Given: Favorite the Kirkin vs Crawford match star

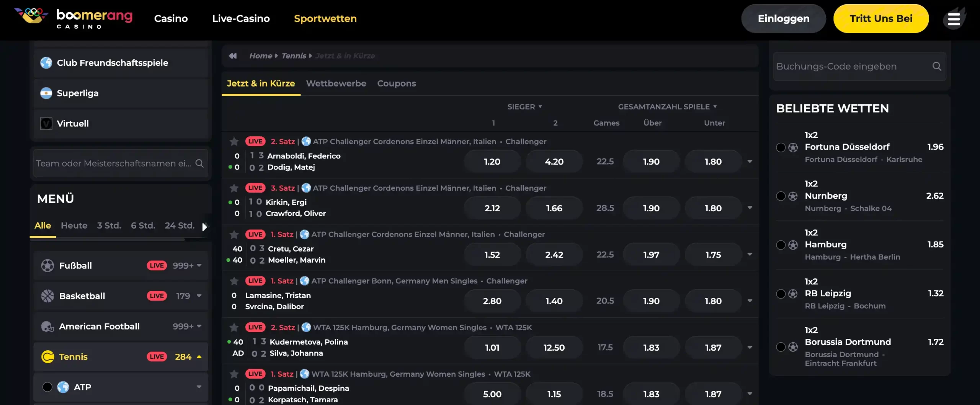Looking at the screenshot, I should point(234,188).
